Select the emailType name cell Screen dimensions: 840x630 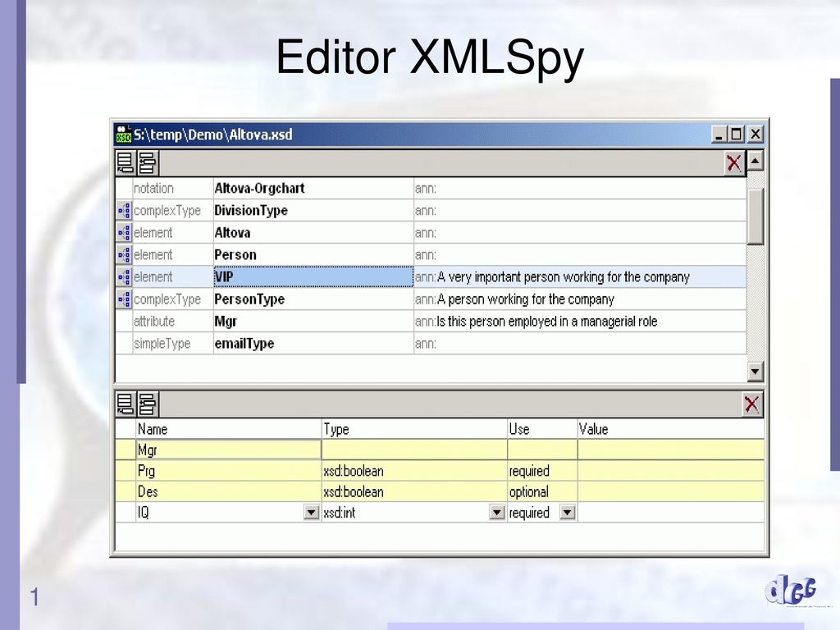pos(313,344)
